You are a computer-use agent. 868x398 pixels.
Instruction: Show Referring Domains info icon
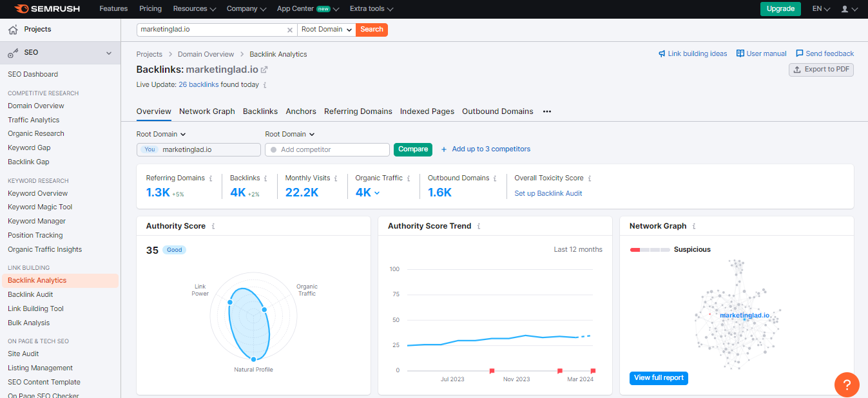[211, 178]
